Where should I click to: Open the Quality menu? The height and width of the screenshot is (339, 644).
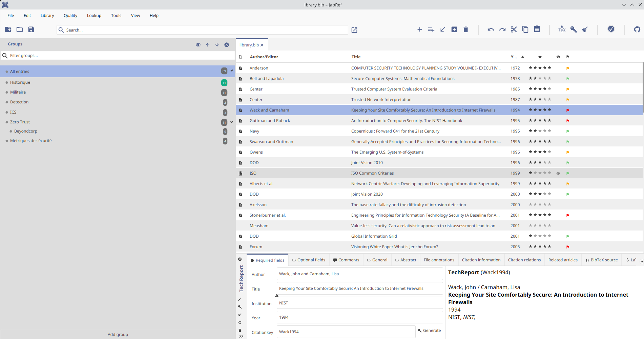click(70, 16)
